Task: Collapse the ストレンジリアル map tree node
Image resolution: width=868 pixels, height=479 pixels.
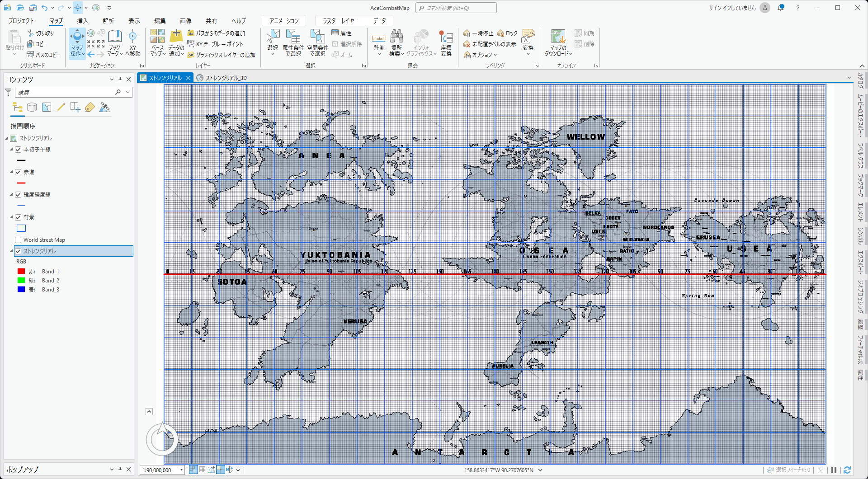Action: point(6,138)
